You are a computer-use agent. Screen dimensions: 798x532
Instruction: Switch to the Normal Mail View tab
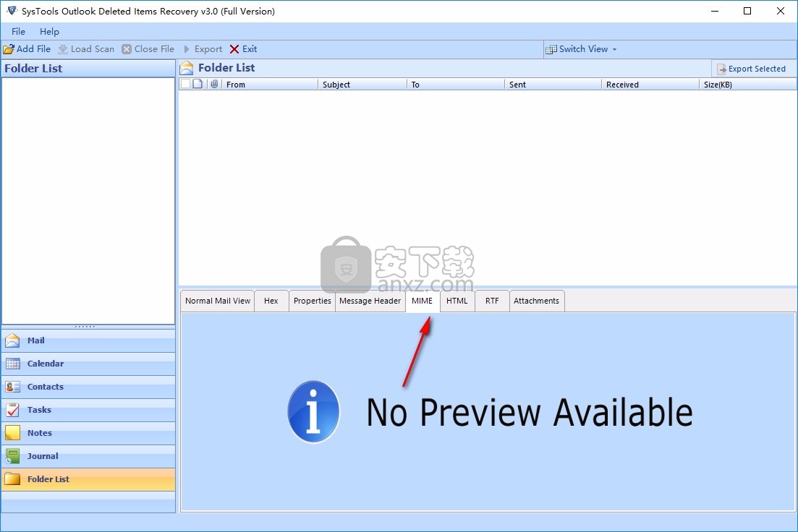click(x=218, y=301)
